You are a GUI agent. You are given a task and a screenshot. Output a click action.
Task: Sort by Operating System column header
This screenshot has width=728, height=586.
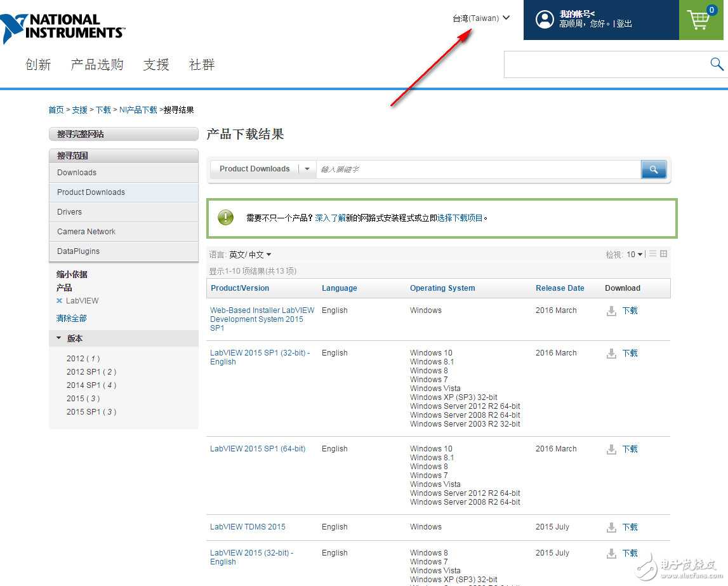coord(442,288)
